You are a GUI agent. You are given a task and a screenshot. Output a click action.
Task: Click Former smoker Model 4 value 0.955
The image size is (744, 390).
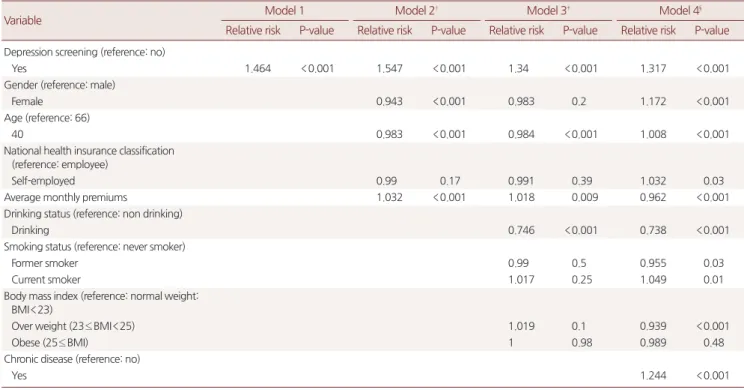coord(653,263)
